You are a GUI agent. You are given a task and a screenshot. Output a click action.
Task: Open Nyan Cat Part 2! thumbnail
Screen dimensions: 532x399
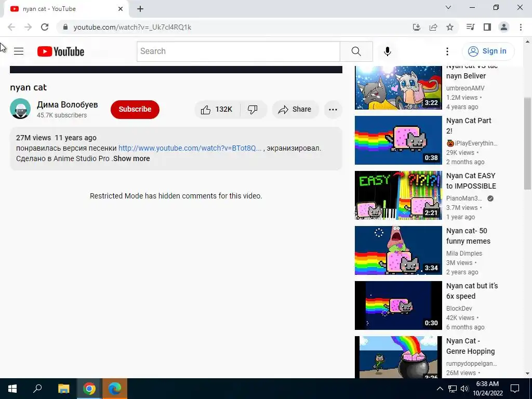pos(398,140)
